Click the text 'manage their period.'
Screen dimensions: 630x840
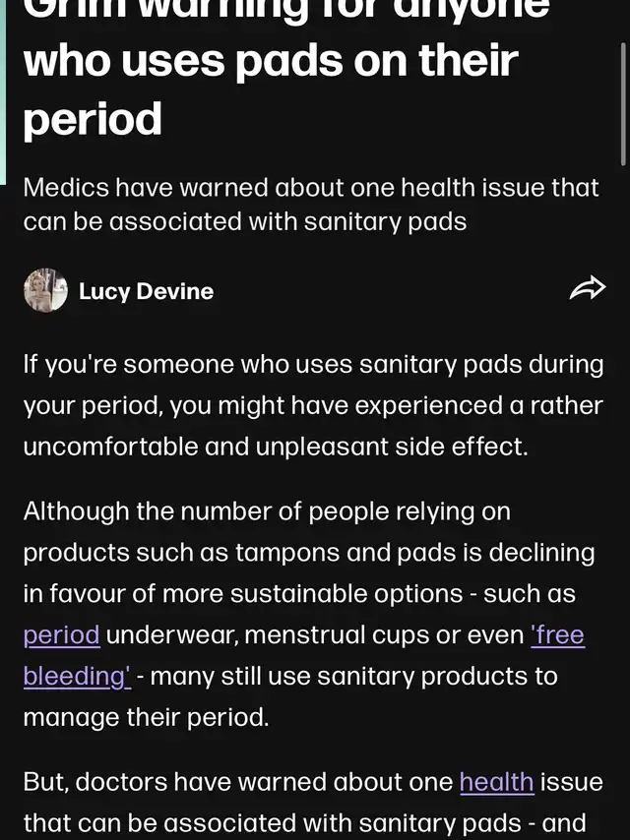tap(146, 717)
